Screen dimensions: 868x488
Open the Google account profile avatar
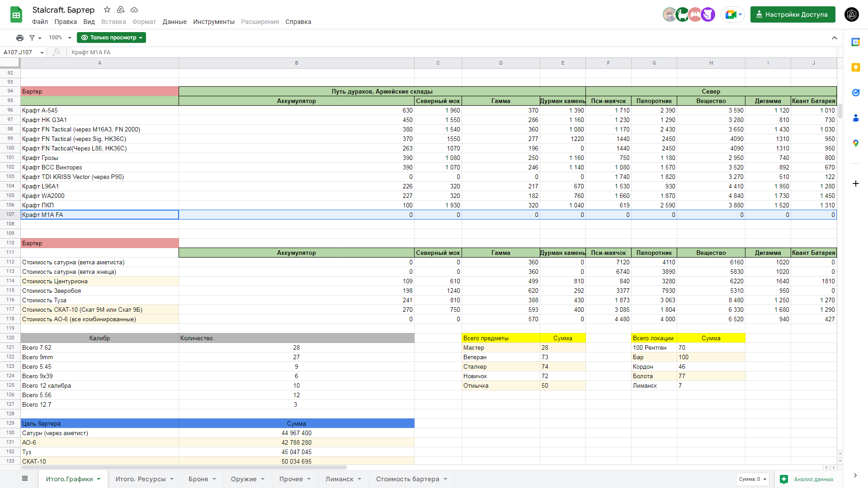(852, 14)
